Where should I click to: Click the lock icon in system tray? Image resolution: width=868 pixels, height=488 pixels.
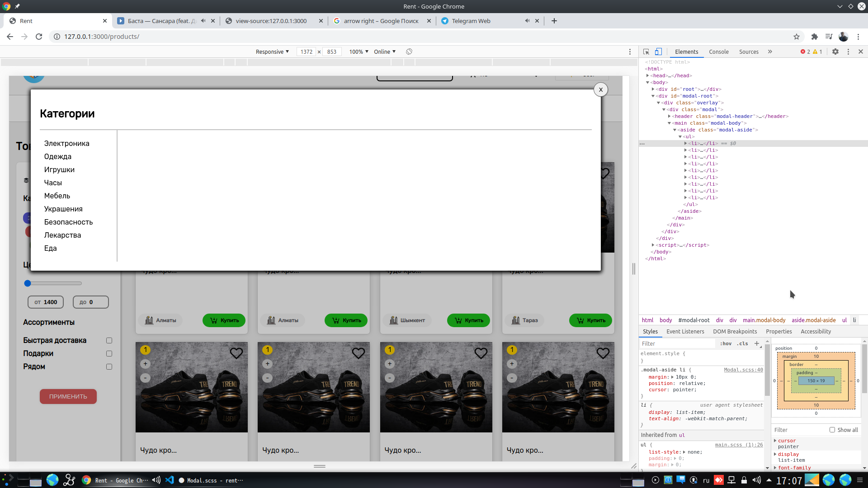(x=744, y=480)
